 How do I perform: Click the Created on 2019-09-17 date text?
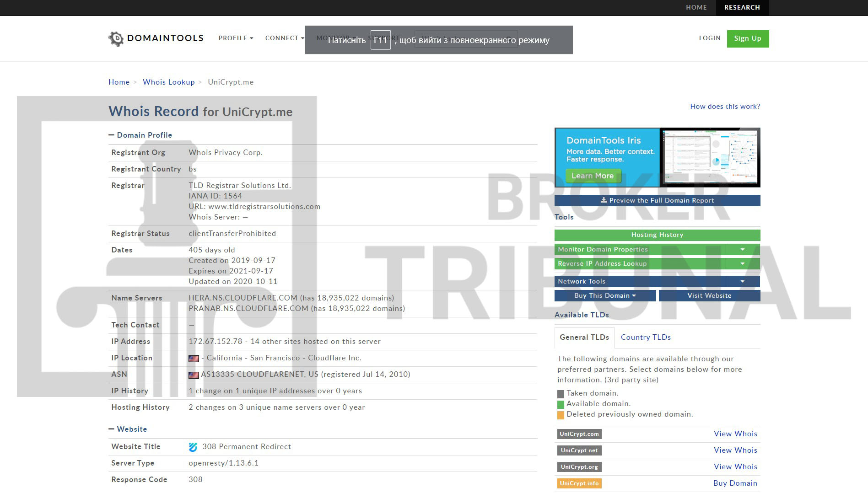coord(232,261)
